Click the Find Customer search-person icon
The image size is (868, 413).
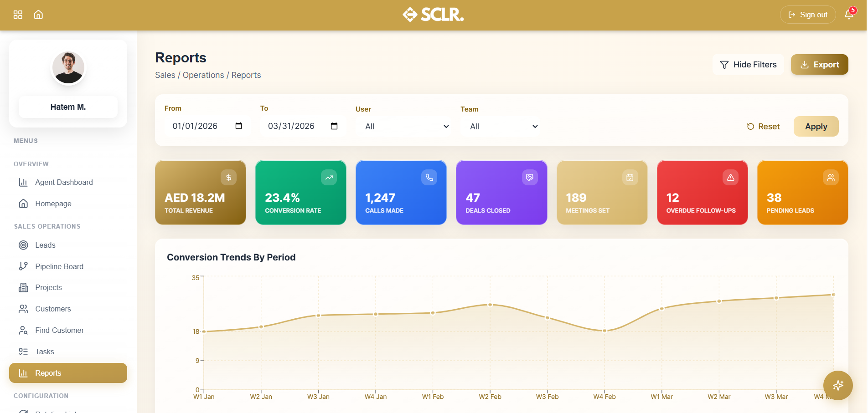point(23,330)
